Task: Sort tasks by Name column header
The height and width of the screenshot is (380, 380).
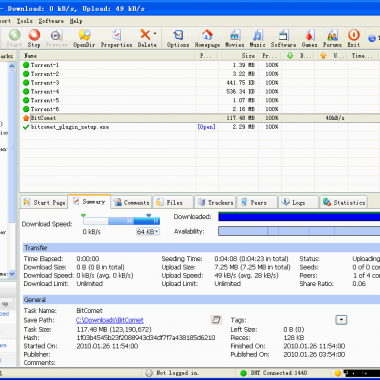Action: [107, 56]
